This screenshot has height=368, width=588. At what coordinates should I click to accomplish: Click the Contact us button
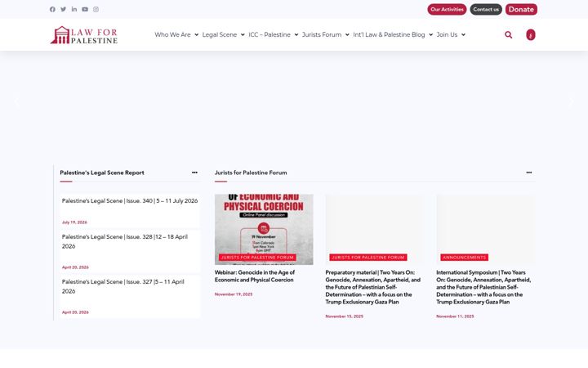coord(486,9)
